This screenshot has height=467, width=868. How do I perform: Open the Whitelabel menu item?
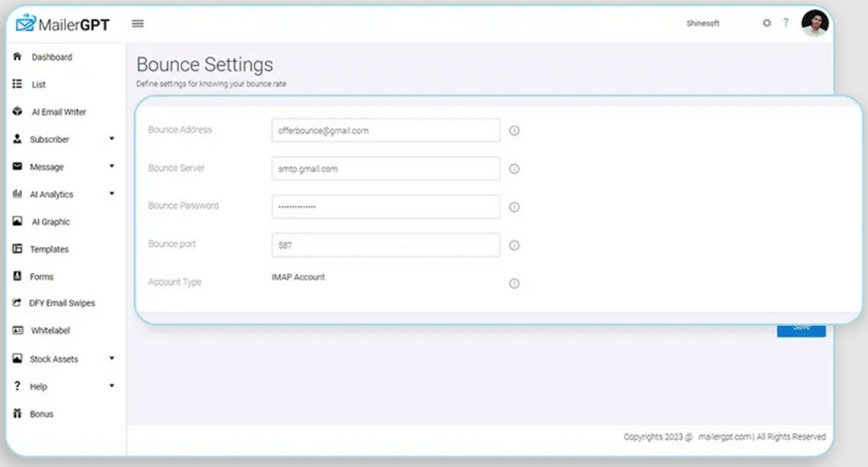[x=51, y=330]
